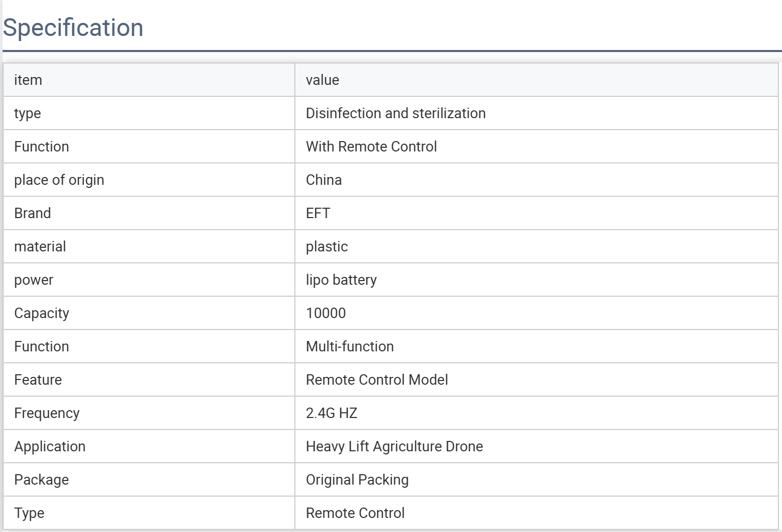Click the type row label

pyautogui.click(x=27, y=113)
